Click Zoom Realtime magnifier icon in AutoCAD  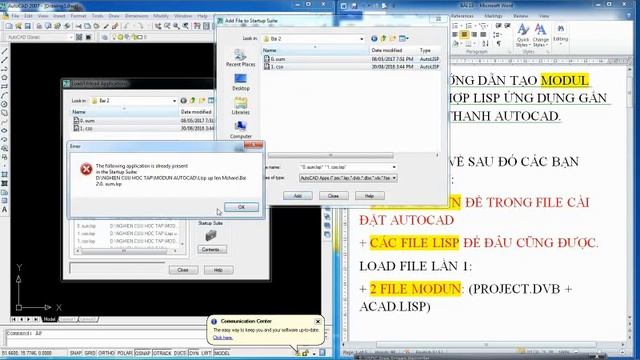pos(167,26)
